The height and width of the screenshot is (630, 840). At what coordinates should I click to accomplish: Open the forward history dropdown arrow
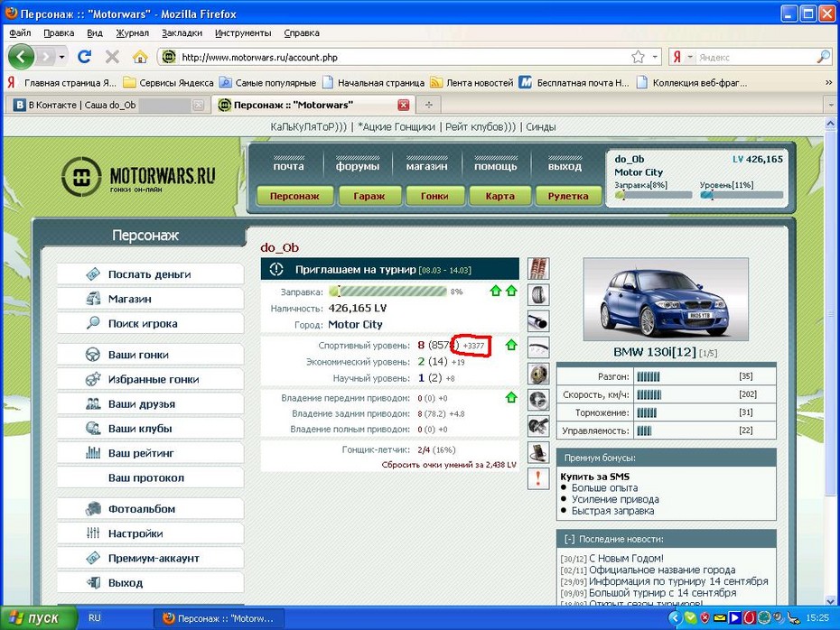(x=62, y=57)
